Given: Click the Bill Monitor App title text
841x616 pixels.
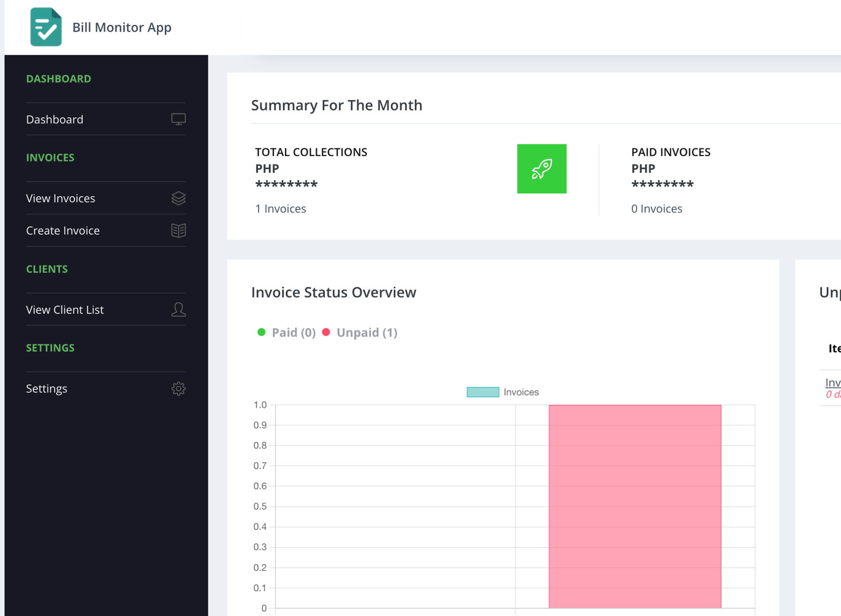Looking at the screenshot, I should pyautogui.click(x=122, y=27).
